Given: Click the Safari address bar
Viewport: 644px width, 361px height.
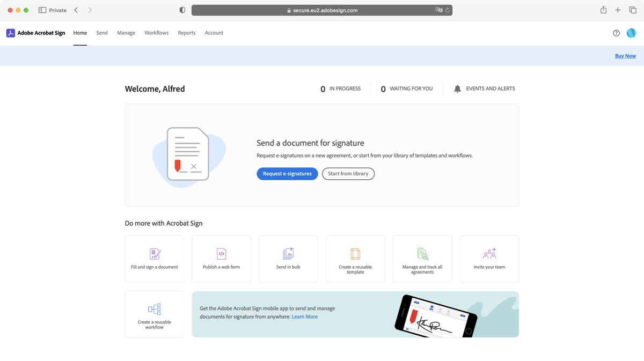Looking at the screenshot, I should point(322,10).
